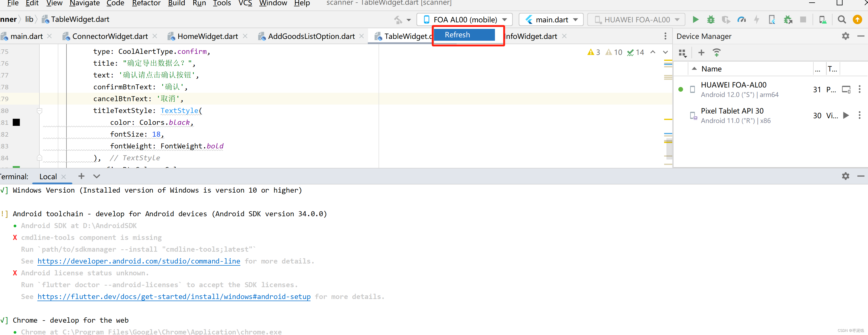Image resolution: width=868 pixels, height=335 pixels.
Task: Click the black color swatch in gutter
Action: [x=16, y=122]
